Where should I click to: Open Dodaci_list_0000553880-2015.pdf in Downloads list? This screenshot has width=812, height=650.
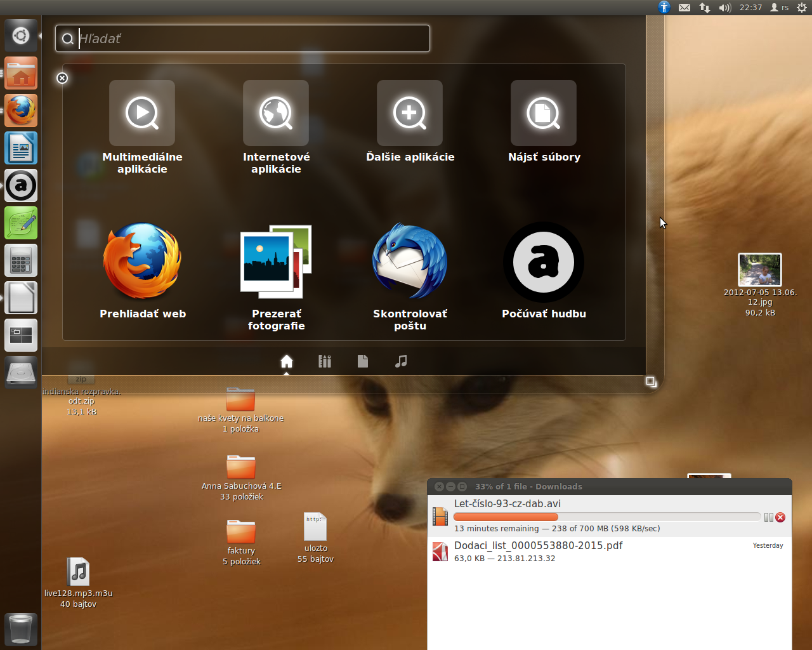(538, 546)
